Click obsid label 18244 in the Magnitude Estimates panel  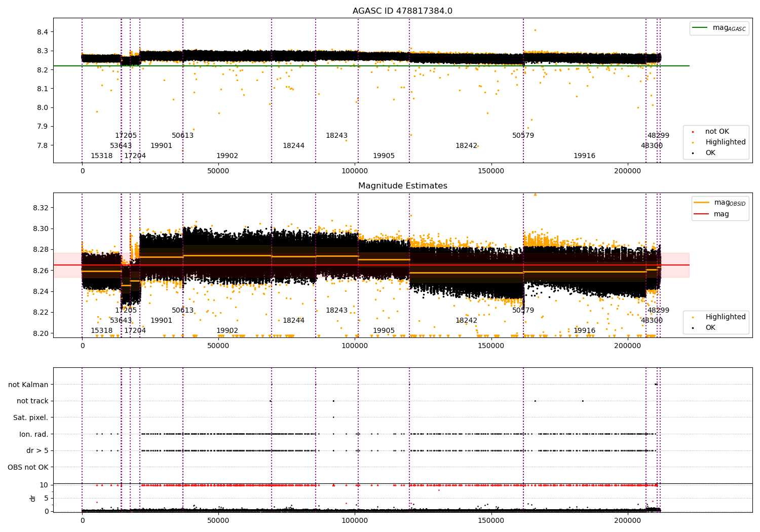[294, 321]
